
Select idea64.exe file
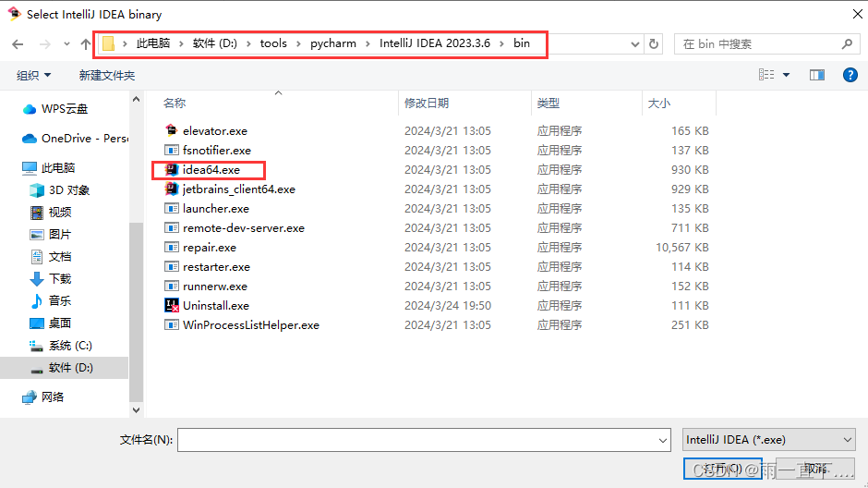point(211,170)
